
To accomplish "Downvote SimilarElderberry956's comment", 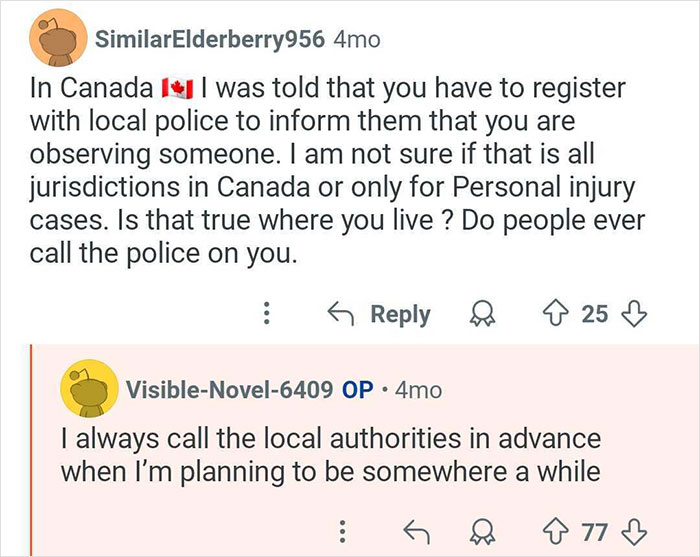I will 633,314.
